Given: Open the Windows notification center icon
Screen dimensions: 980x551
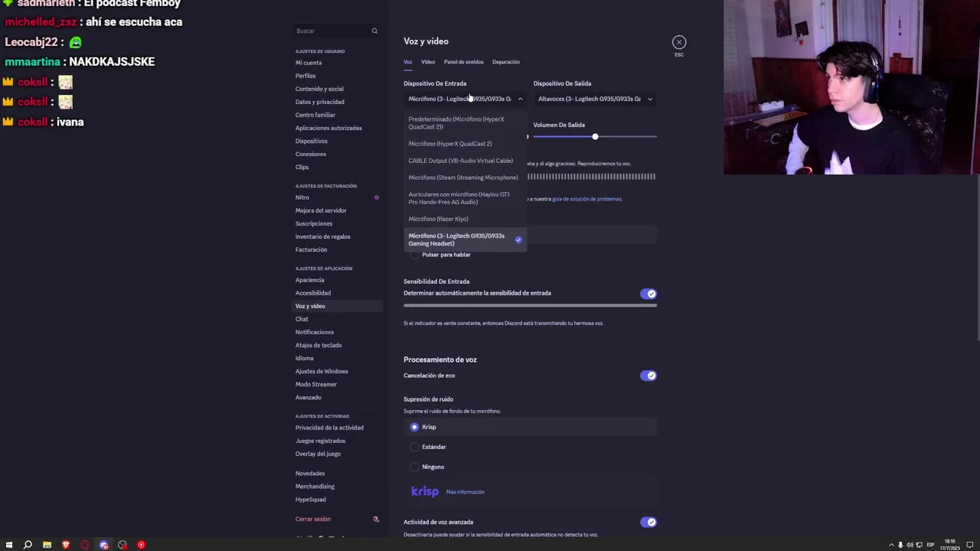Looking at the screenshot, I should [x=970, y=545].
